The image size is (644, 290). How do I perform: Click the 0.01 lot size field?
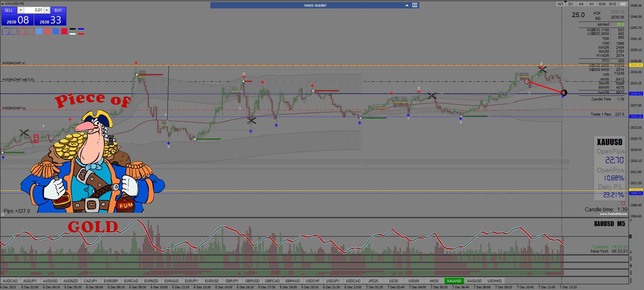[34, 10]
